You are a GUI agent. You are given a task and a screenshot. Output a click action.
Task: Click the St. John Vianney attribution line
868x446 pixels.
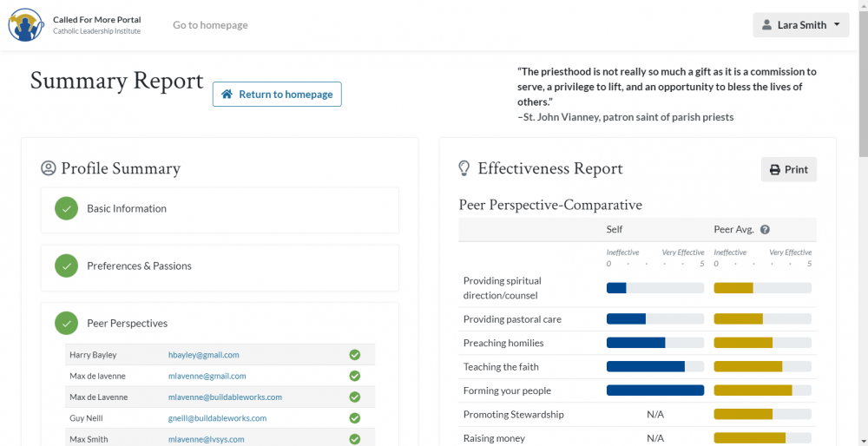coord(626,117)
